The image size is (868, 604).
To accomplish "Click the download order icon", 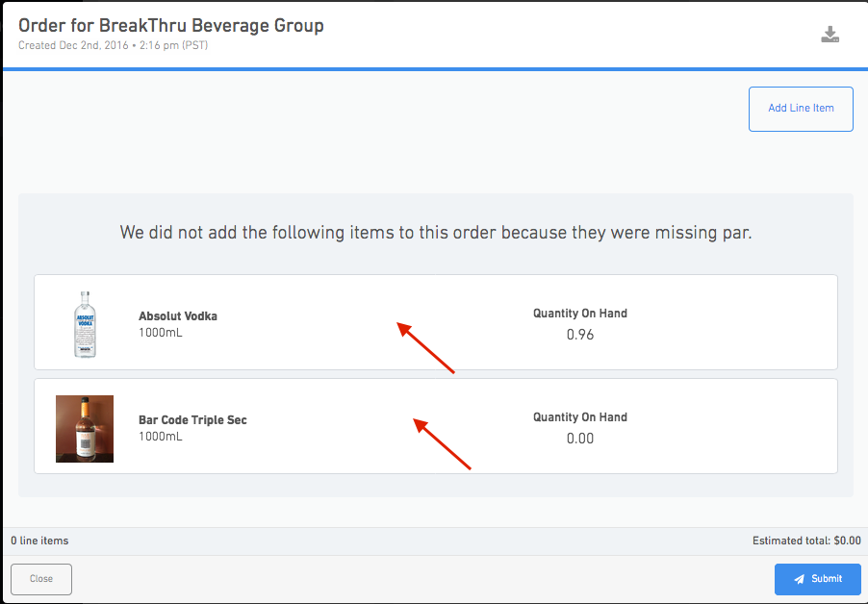I will click(x=830, y=35).
